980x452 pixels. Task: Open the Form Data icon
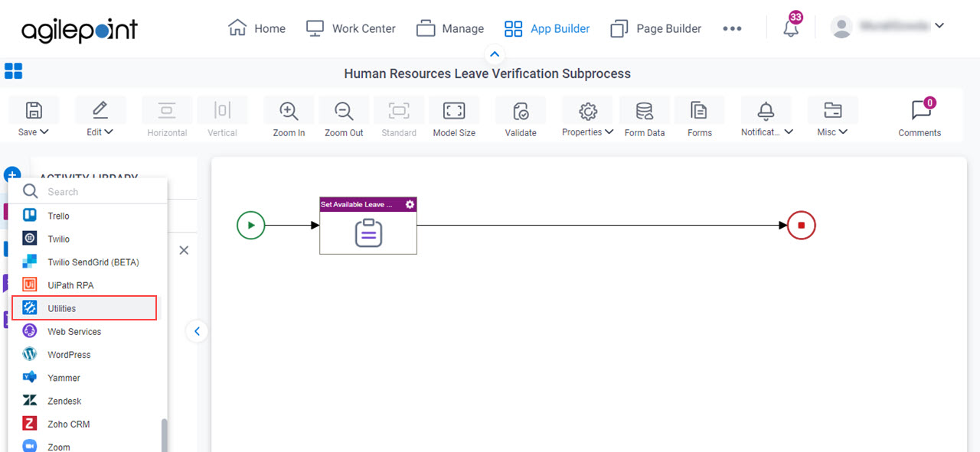[645, 111]
